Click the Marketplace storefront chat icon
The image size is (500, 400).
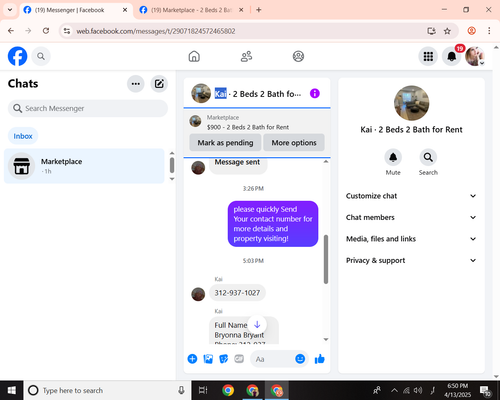21,166
